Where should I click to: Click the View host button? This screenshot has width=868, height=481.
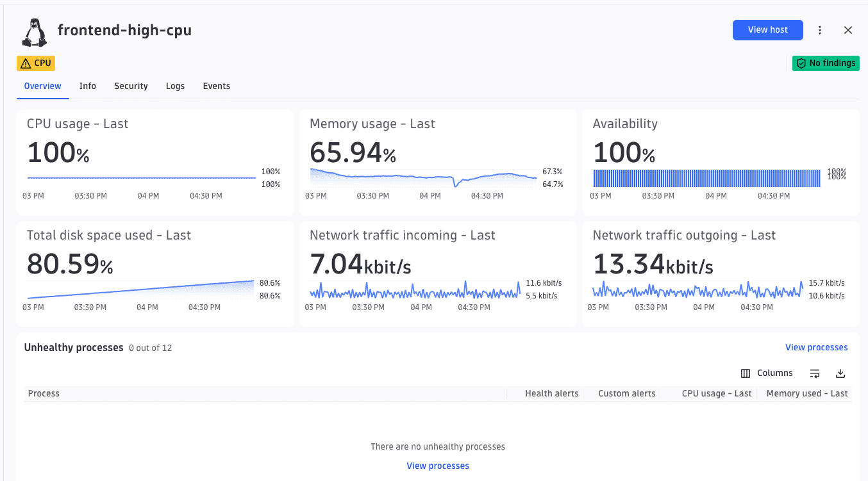pos(768,30)
